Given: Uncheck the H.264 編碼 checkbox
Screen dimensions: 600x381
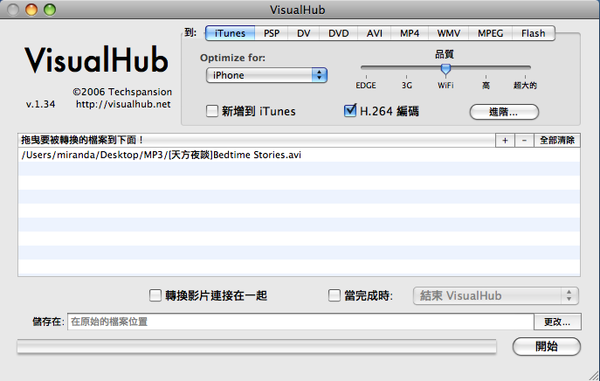Looking at the screenshot, I should 350,111.
